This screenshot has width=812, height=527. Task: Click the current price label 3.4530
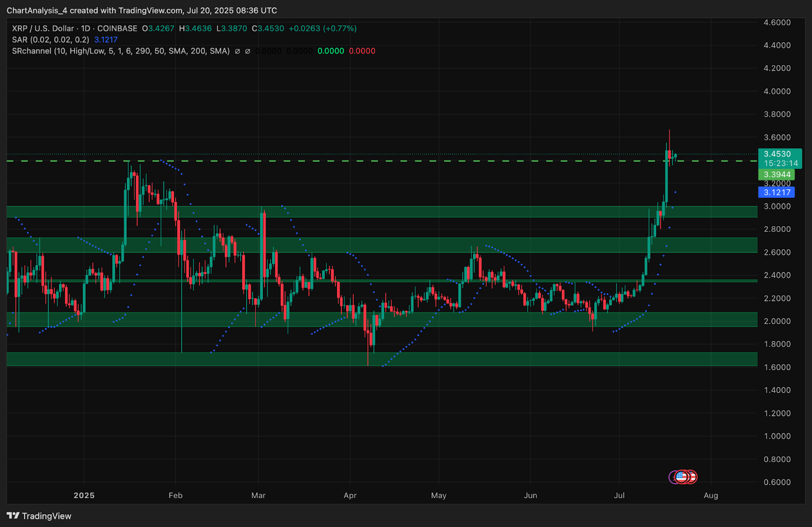tap(777, 154)
